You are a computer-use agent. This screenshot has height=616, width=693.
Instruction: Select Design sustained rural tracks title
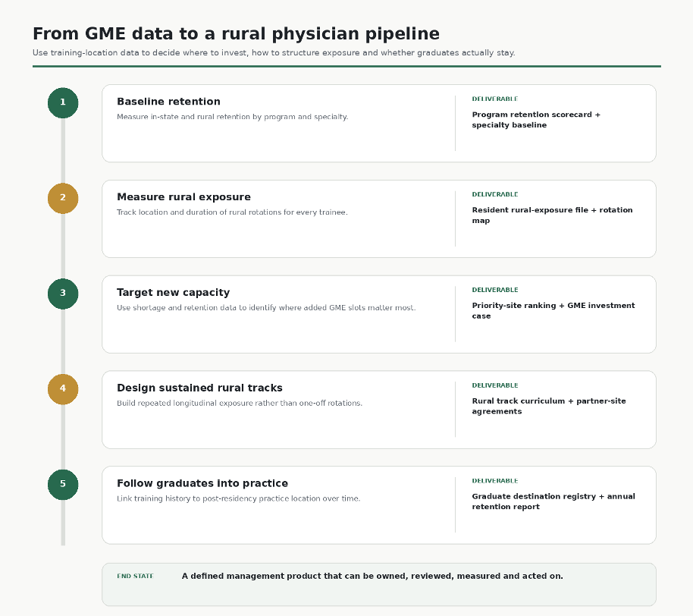(199, 388)
